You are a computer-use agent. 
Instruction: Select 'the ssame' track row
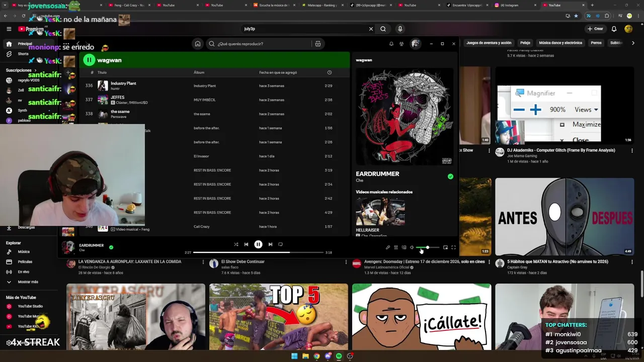click(214, 114)
